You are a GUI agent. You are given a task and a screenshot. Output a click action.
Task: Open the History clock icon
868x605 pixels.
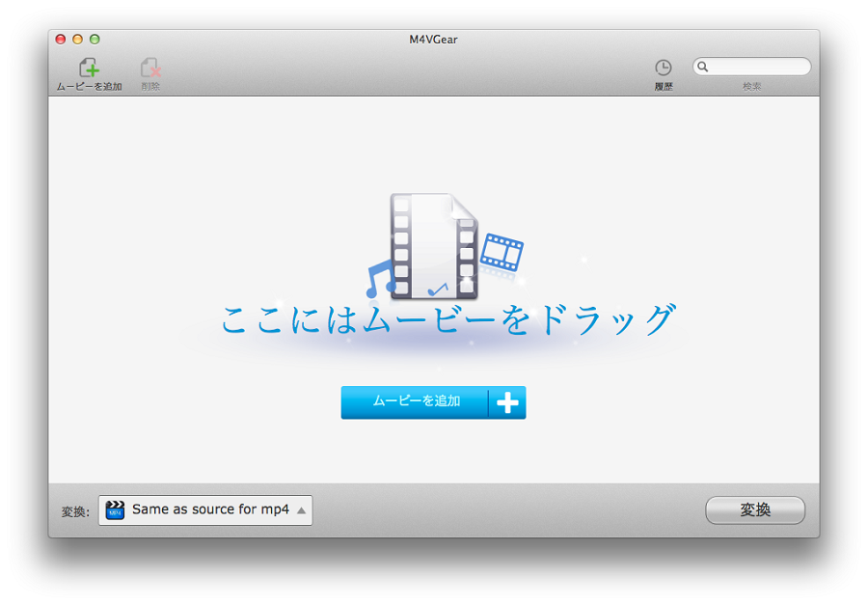point(664,68)
